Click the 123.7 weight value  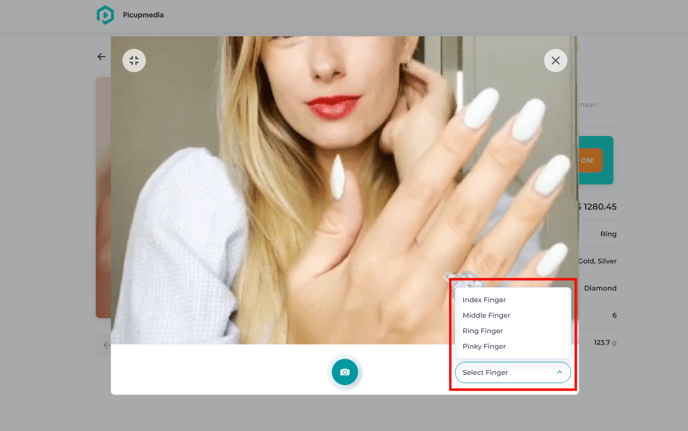click(602, 342)
